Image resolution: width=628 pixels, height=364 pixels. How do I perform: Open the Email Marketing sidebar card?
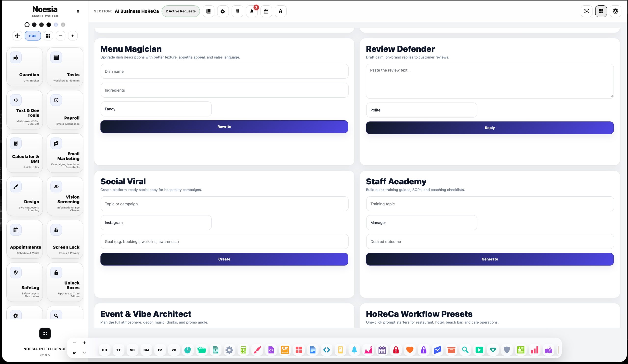click(x=65, y=153)
